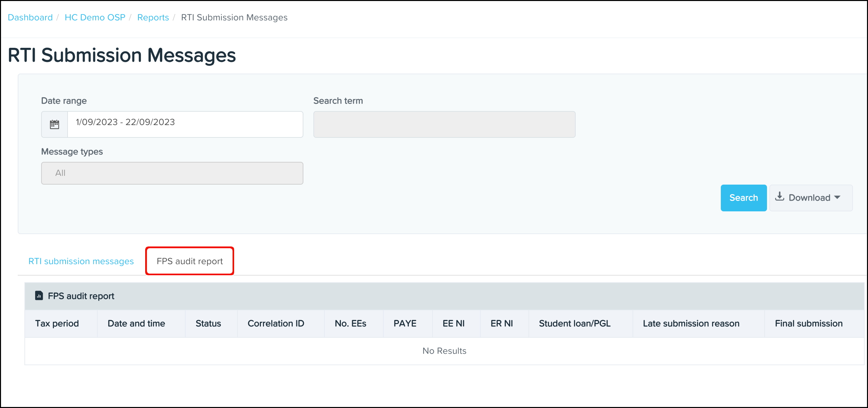
Task: Click the Download button
Action: pyautogui.click(x=811, y=198)
